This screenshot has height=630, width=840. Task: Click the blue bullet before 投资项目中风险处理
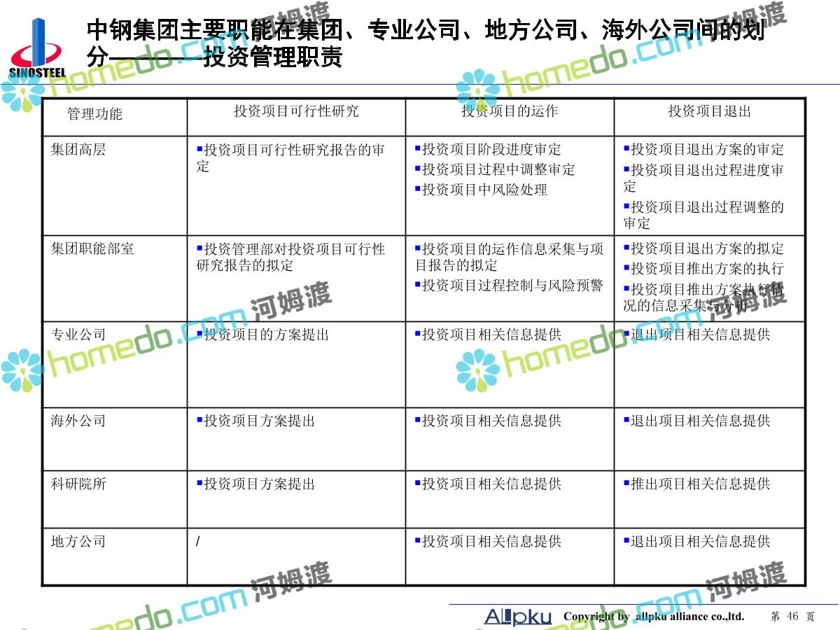click(x=417, y=188)
